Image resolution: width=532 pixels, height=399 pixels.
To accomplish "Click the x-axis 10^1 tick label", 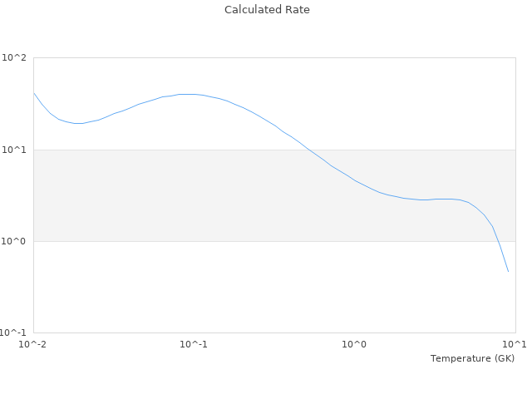I will [x=515, y=344].
